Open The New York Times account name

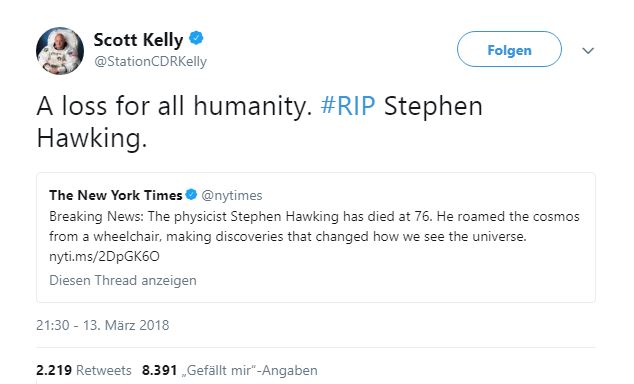(x=116, y=195)
